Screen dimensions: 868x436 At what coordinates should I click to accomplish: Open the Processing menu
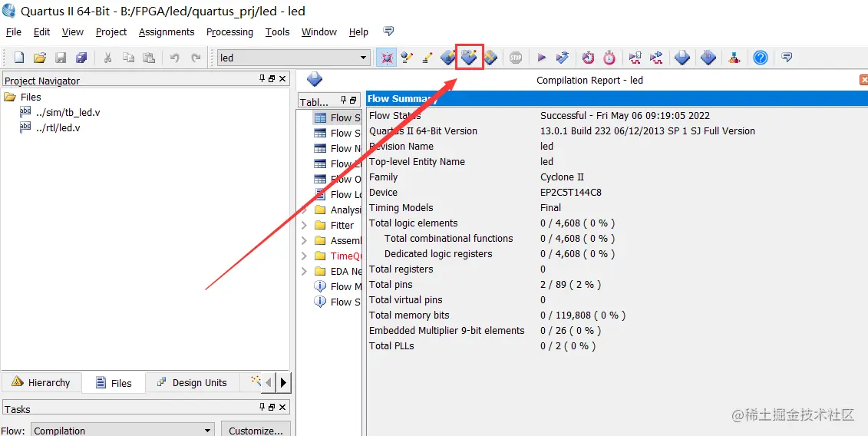coord(229,32)
